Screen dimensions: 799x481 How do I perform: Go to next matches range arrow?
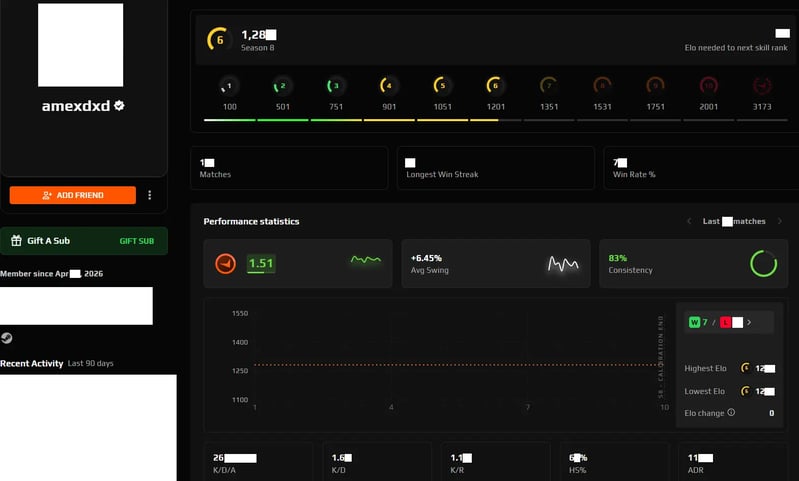(x=780, y=221)
